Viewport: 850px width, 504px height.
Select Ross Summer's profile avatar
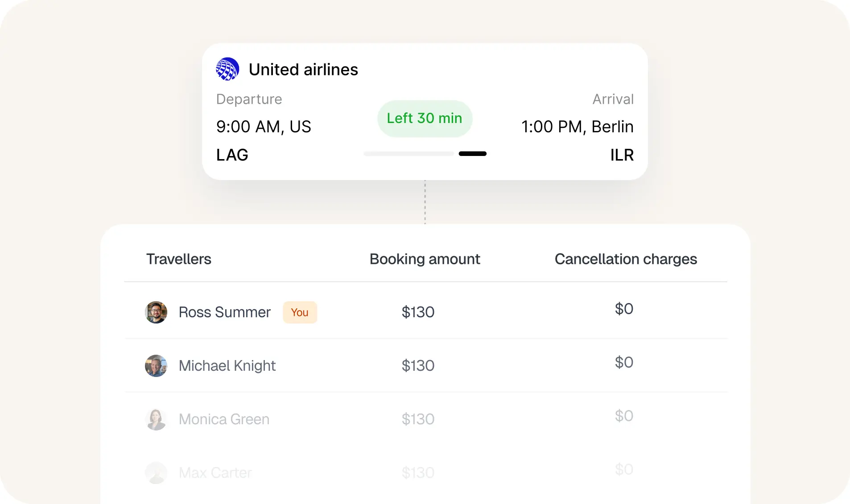coord(156,312)
